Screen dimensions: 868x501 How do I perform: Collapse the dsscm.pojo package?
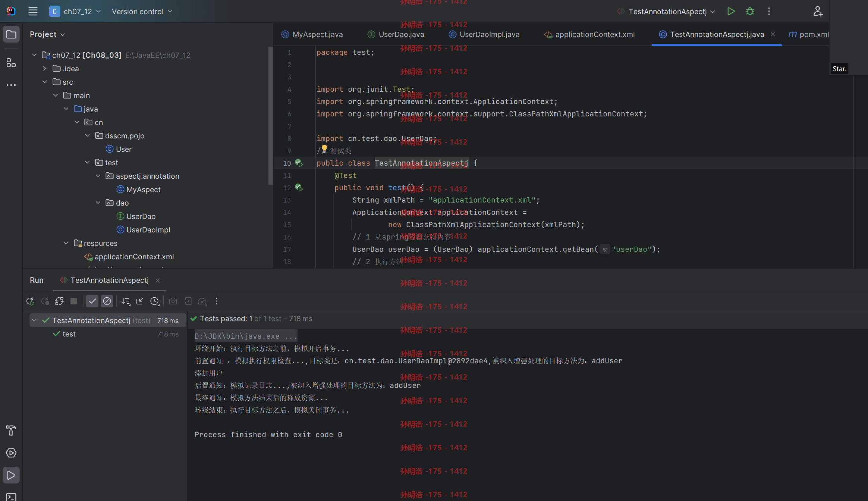pos(87,136)
